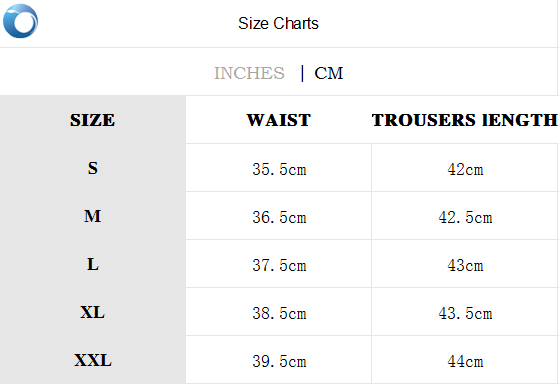559x384 pixels.
Task: Select the L size row label
Action: click(93, 264)
